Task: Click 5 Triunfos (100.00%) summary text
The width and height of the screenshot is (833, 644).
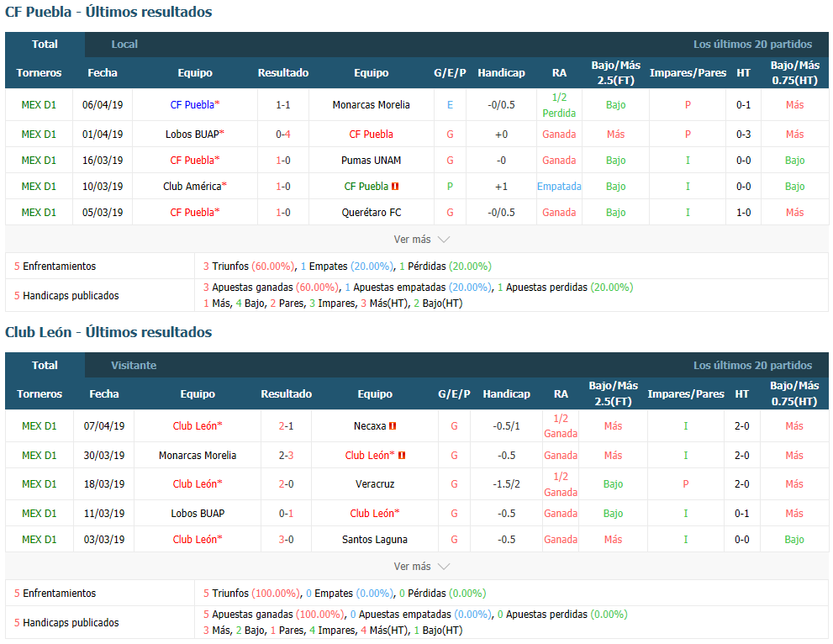Action: tap(252, 594)
